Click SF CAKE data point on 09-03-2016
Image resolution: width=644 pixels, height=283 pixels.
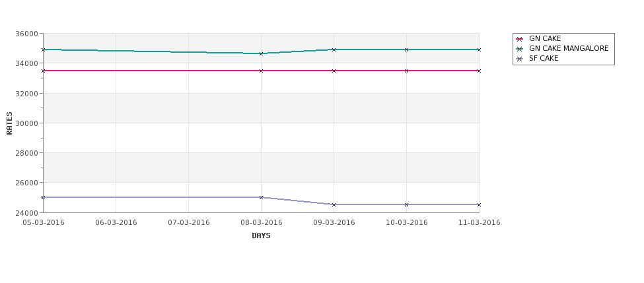pyautogui.click(x=334, y=204)
